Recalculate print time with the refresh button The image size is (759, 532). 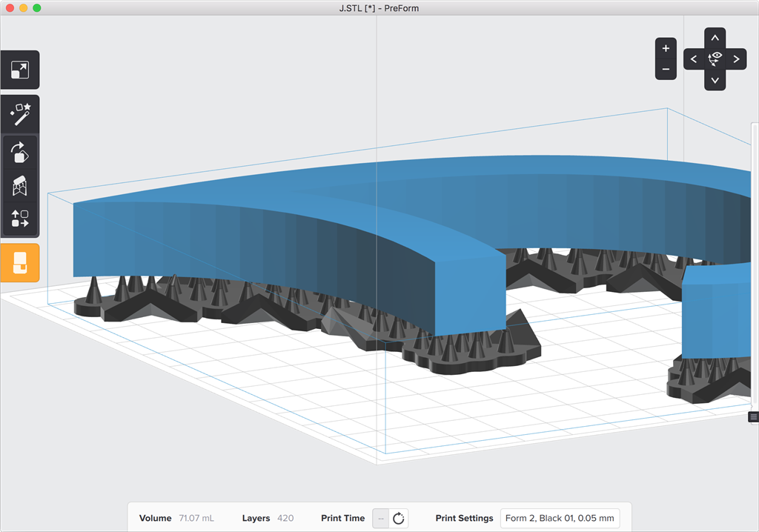coord(399,518)
